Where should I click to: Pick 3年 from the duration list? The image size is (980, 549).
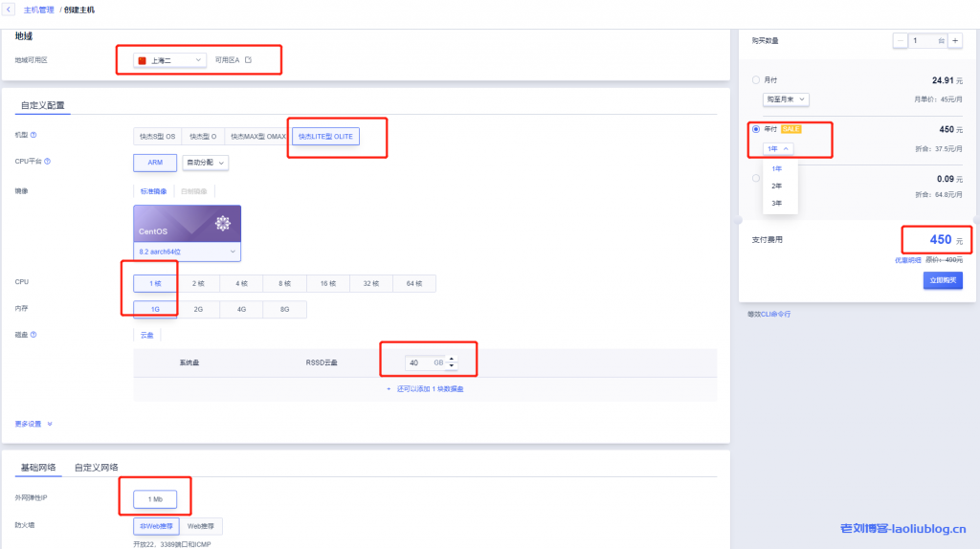(x=776, y=203)
